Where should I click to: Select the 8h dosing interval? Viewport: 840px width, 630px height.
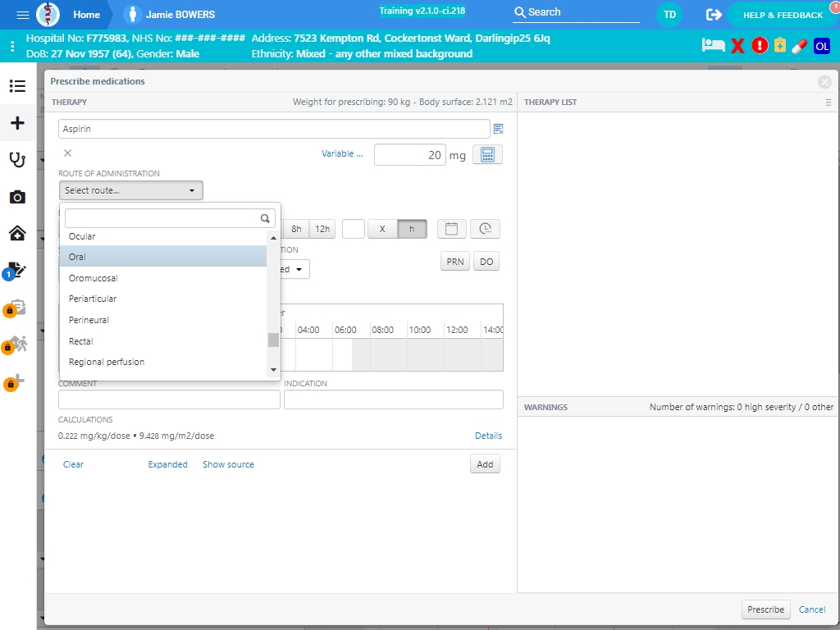coord(295,229)
